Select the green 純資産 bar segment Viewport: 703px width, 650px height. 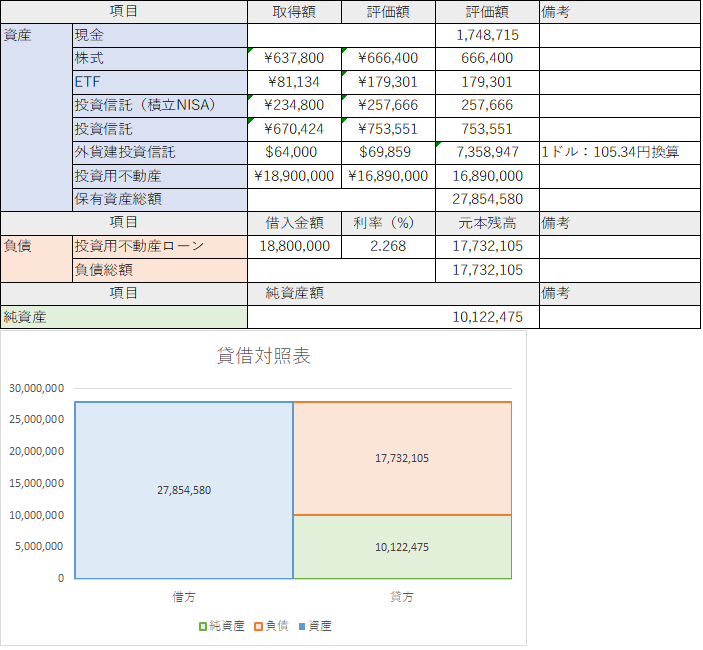402,547
